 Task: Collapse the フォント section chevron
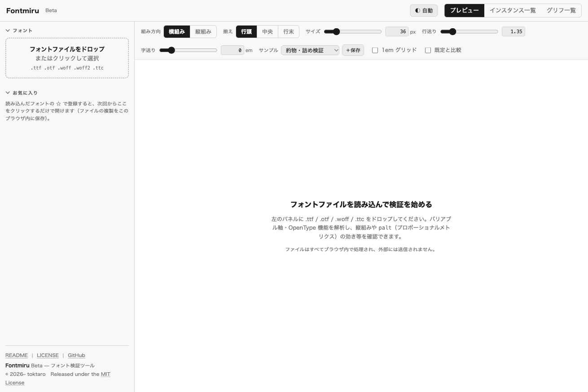click(8, 30)
